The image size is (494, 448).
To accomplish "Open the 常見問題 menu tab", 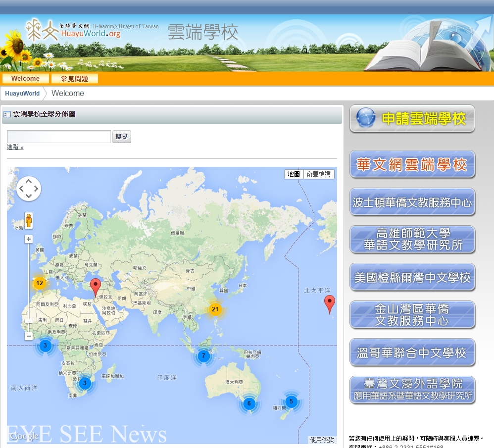I will (75, 78).
